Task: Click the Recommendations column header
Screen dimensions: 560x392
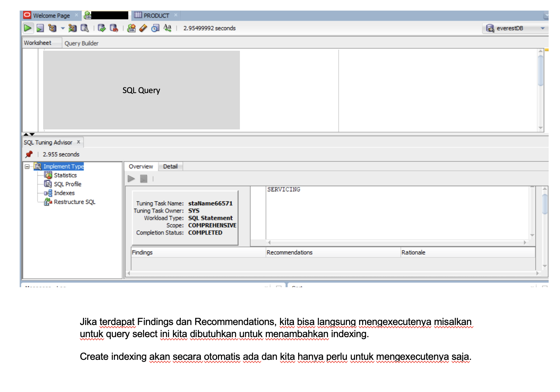Action: coord(333,252)
